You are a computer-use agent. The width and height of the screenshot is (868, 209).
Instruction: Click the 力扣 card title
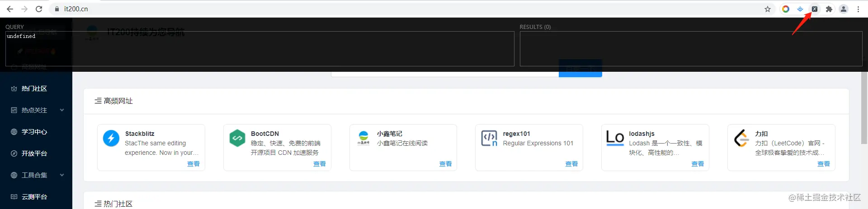pos(761,134)
